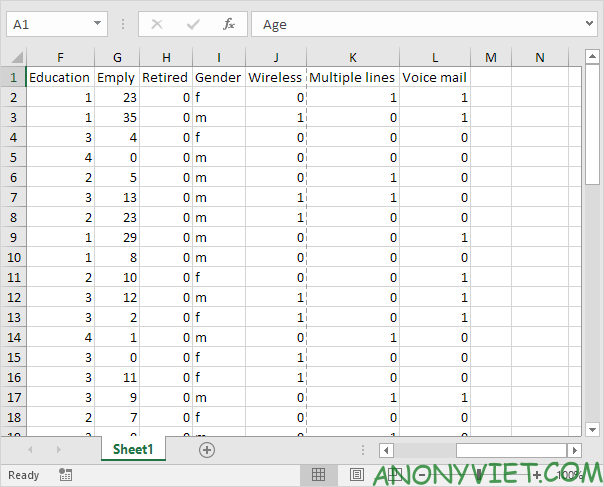The height and width of the screenshot is (487, 604).
Task: Click the Insert Function fx icon
Action: 228,24
